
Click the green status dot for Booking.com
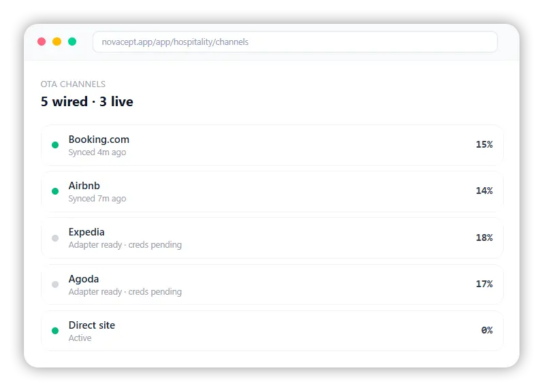[55, 145]
